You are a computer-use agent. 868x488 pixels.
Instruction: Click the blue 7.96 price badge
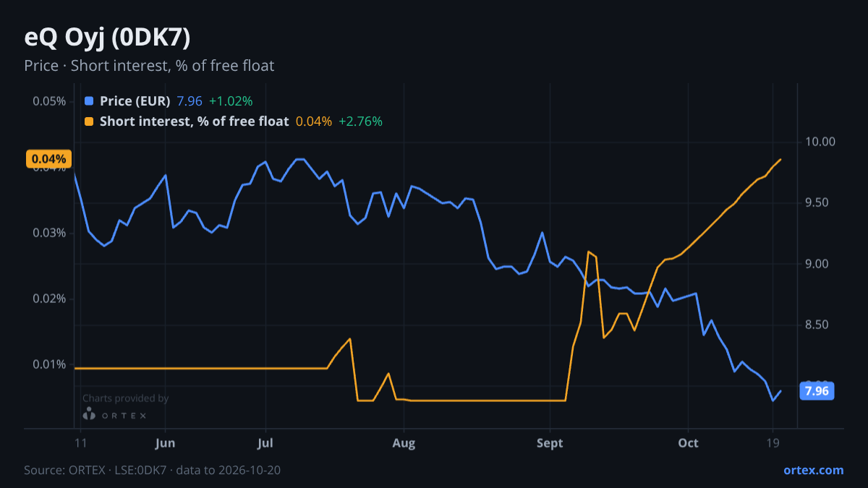tap(817, 391)
